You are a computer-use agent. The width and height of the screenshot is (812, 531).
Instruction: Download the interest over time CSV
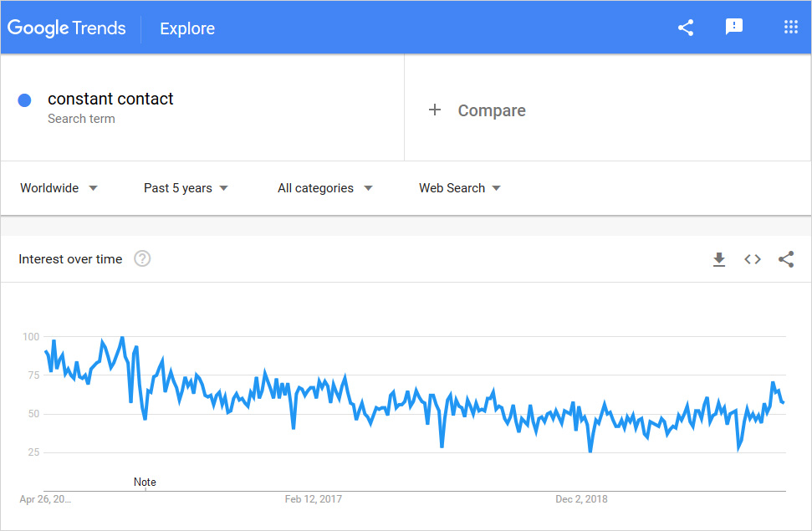coord(719,259)
